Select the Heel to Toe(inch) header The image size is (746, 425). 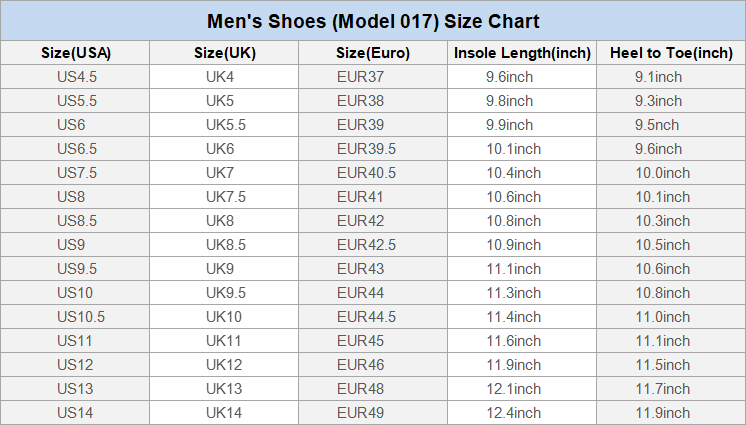pyautogui.click(x=671, y=53)
